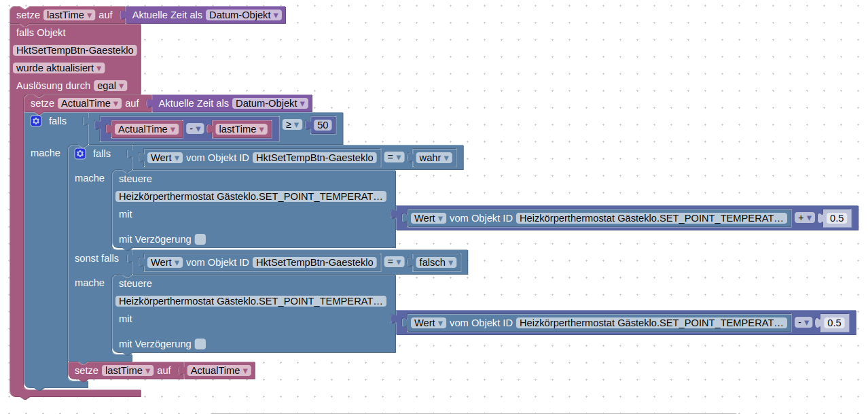
Task: Click the number field containing 50
Action: point(323,125)
